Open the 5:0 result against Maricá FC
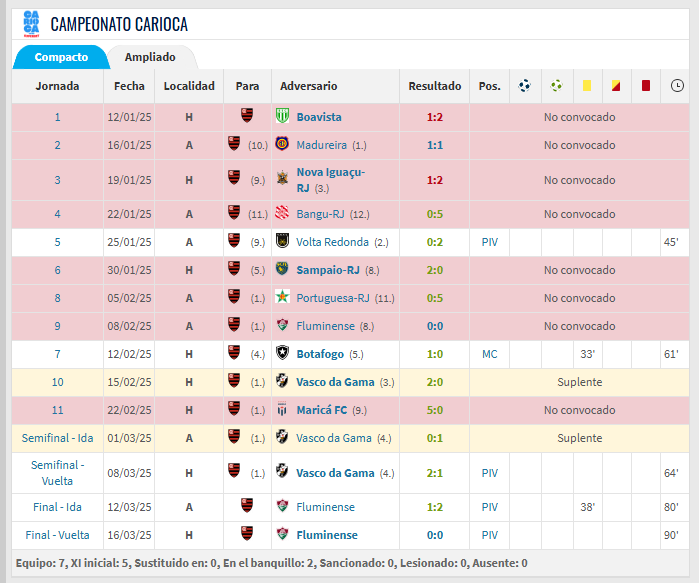Screen dimensions: 699x583 coord(435,410)
